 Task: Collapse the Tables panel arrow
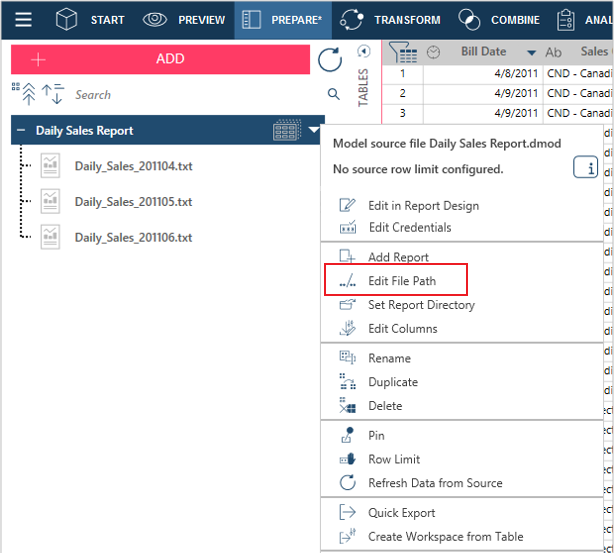coord(363,52)
